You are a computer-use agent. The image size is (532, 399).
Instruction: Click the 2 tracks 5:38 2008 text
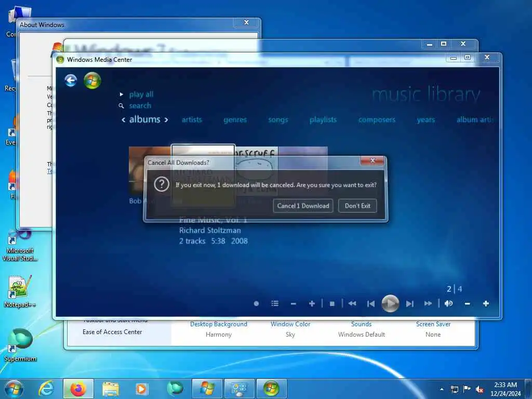click(214, 241)
